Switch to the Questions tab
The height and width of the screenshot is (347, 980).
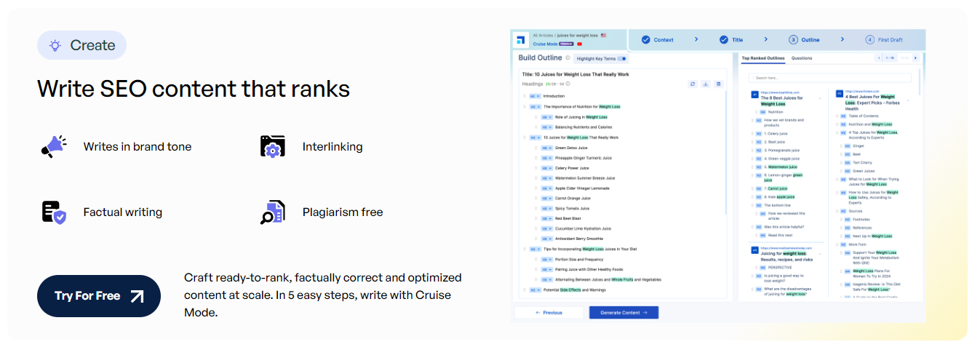click(802, 58)
